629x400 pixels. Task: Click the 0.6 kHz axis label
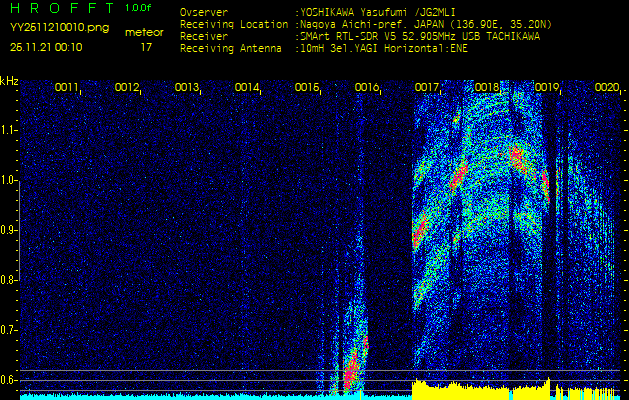pos(7,380)
